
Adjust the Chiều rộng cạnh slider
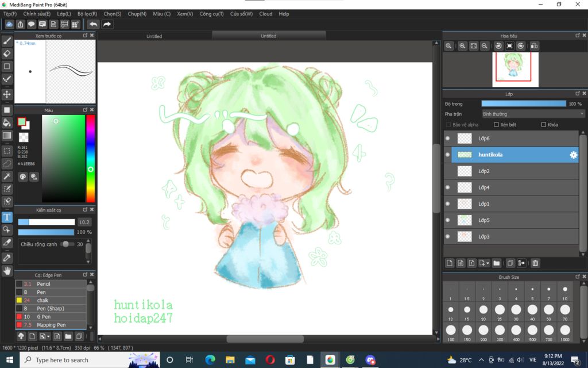click(x=67, y=244)
